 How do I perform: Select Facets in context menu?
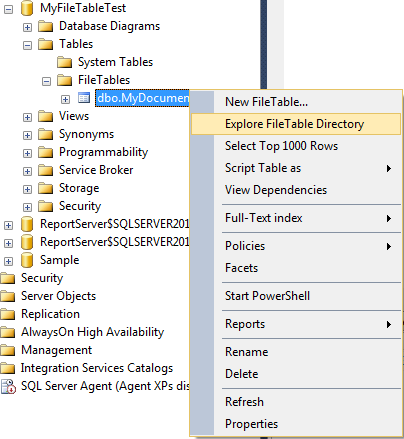[296, 268]
